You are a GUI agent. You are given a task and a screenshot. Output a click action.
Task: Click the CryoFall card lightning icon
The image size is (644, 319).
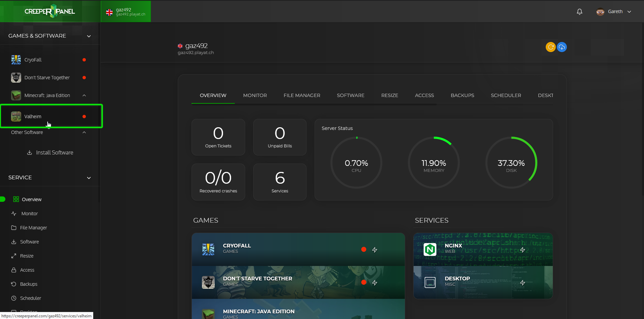pos(375,249)
